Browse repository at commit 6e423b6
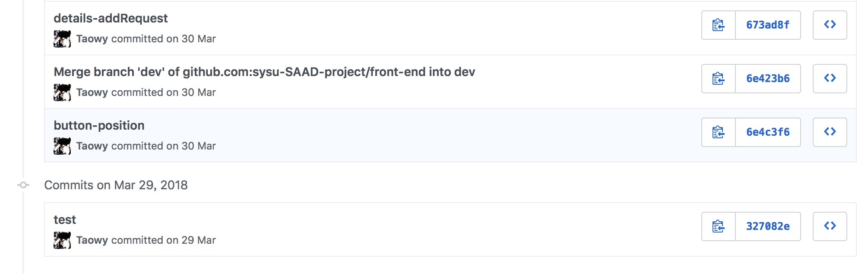This screenshot has width=868, height=274. 830,79
